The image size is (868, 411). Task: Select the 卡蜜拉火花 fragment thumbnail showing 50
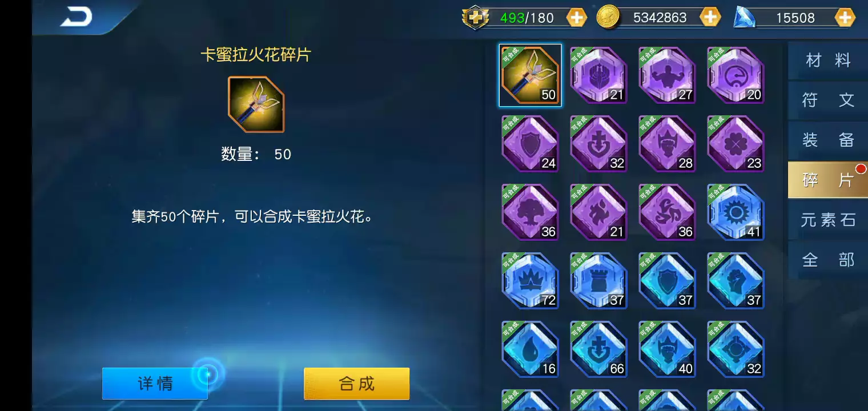click(530, 75)
